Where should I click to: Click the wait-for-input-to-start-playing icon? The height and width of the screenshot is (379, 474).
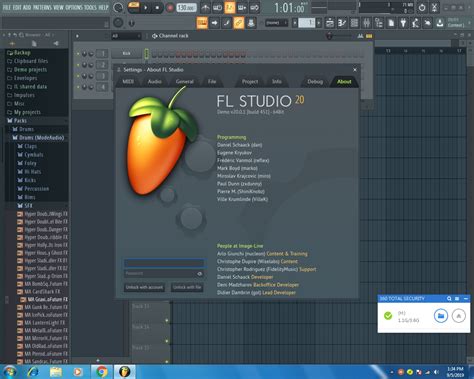point(217,8)
